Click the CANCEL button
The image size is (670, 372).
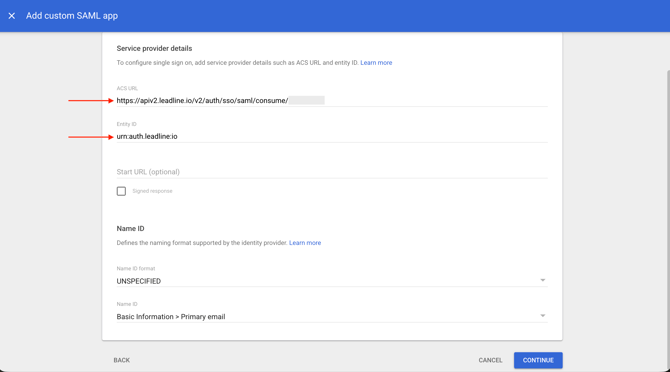[490, 360]
